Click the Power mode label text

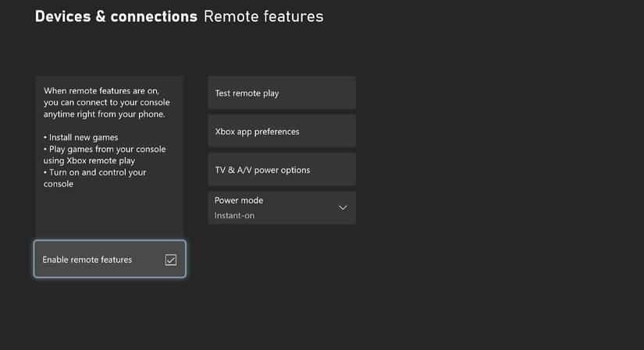coord(239,200)
